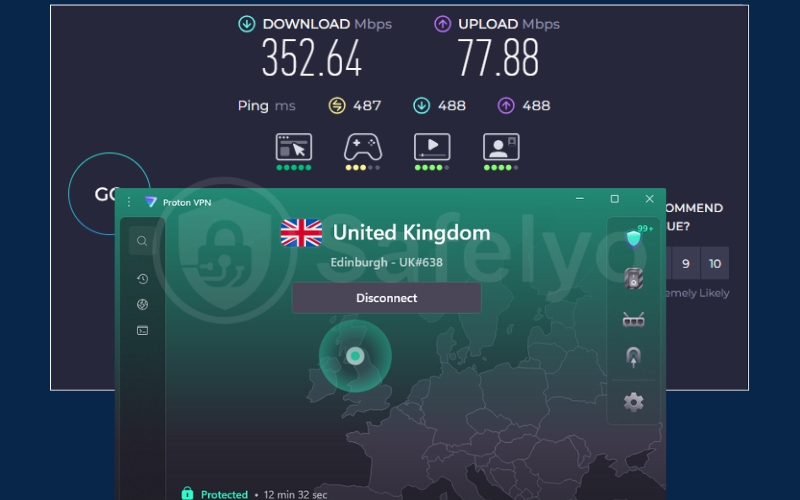Click the Proton VPN logo icon

coord(151,202)
